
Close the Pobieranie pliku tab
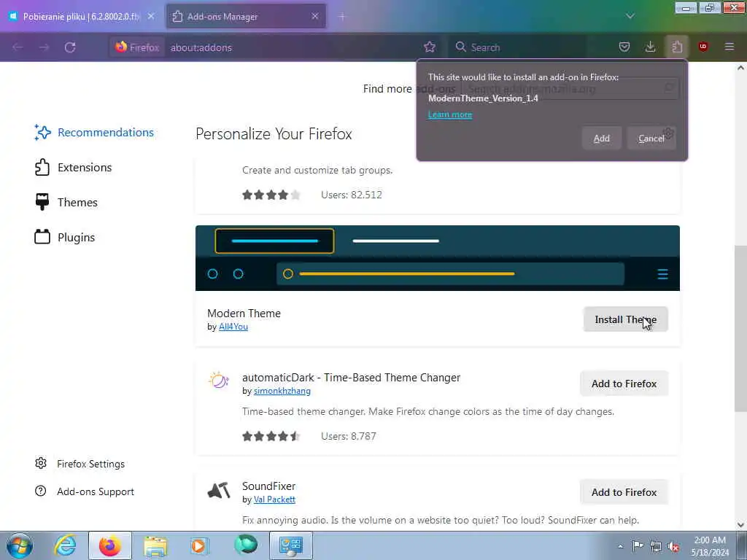(151, 16)
